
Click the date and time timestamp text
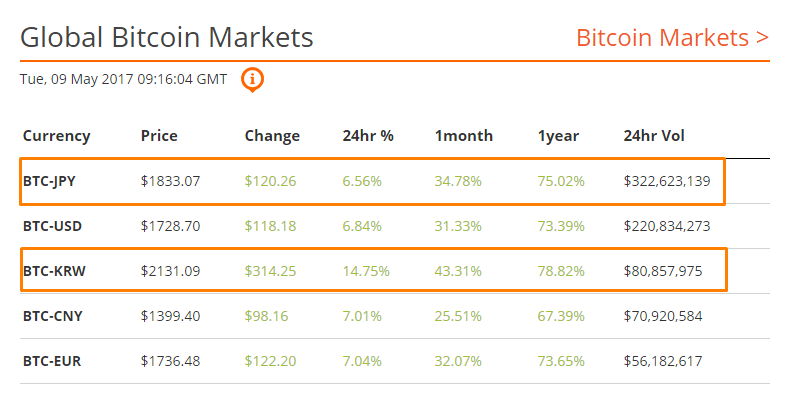click(x=123, y=78)
